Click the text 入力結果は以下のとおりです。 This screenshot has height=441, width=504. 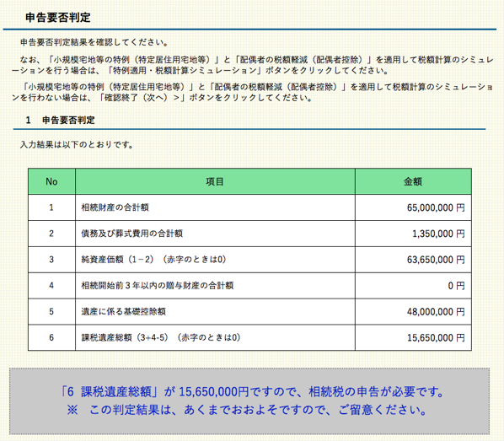point(77,145)
